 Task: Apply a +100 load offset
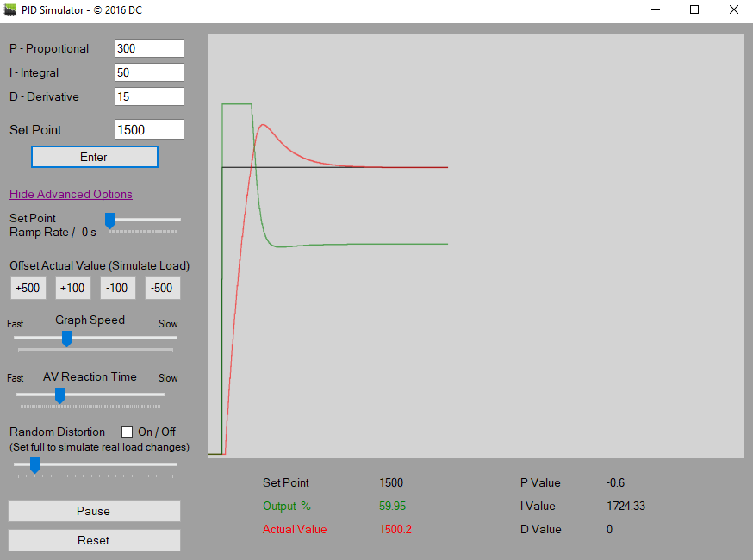(72, 287)
